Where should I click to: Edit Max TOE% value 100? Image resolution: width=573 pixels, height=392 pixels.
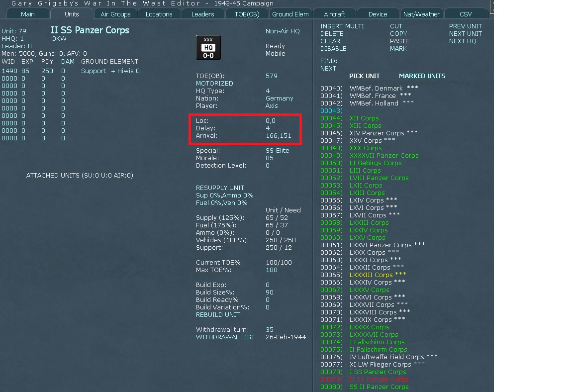pyautogui.click(x=272, y=270)
